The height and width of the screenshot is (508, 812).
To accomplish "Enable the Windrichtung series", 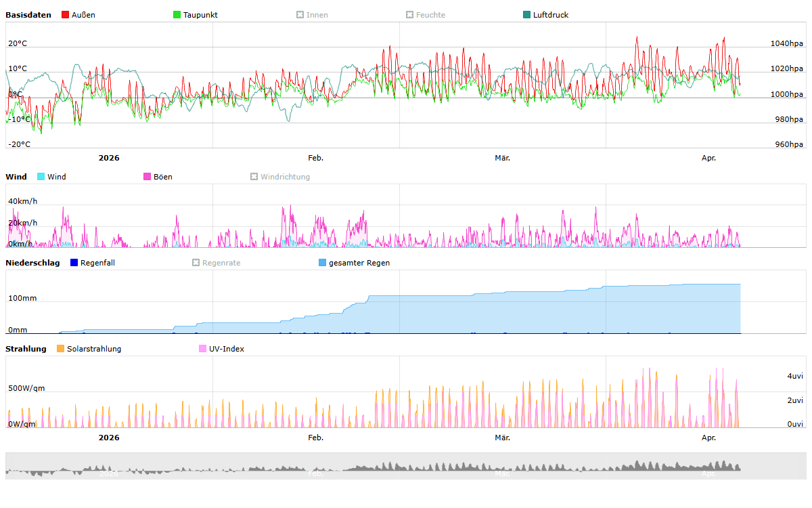I will 279,177.
